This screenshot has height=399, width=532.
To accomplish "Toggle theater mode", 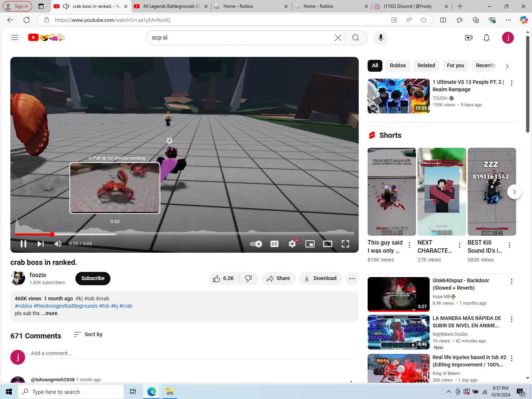I will (328, 244).
